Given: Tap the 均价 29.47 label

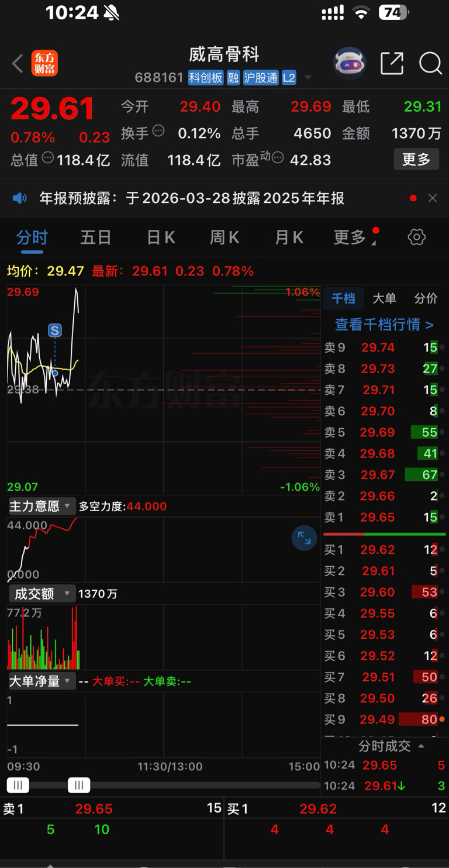Looking at the screenshot, I should point(46,271).
